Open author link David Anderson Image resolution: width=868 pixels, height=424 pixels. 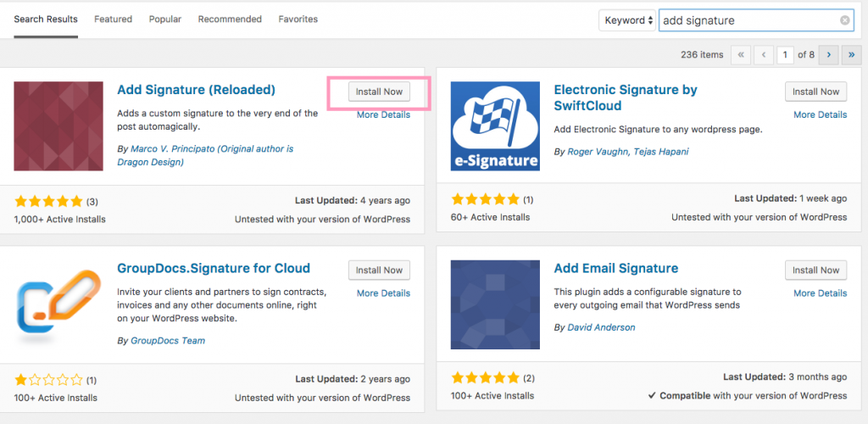(601, 327)
